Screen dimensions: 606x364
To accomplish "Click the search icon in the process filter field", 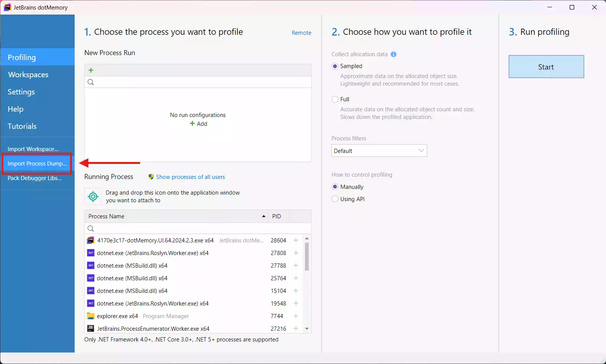I will 91,229.
